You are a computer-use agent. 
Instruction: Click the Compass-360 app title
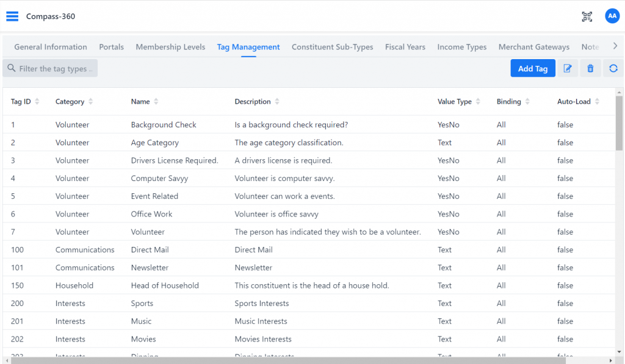[x=51, y=16]
